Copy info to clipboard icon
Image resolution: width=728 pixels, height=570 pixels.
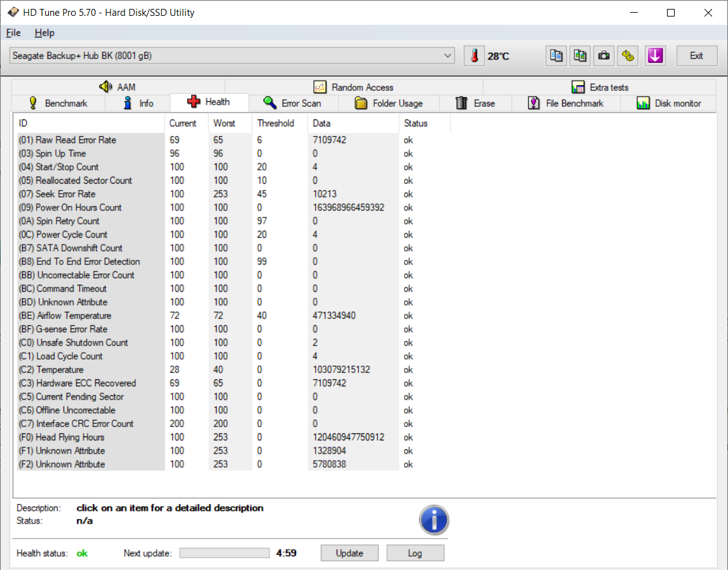556,56
